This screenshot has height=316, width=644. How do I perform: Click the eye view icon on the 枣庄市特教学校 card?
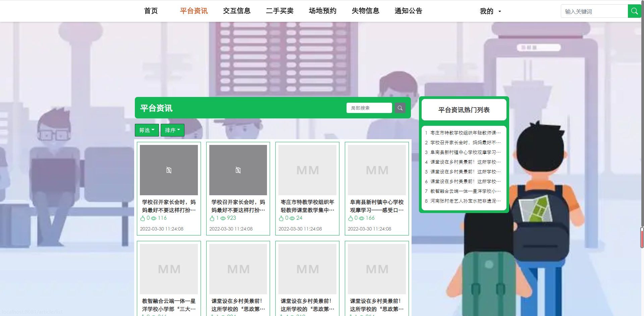click(291, 218)
